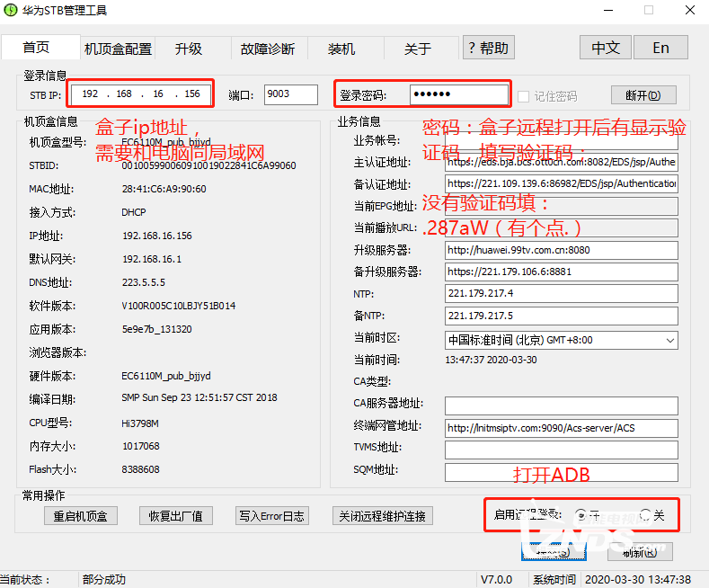Click 关闭远程维护连接 button
Screen dimensions: 709x588
(x=383, y=516)
